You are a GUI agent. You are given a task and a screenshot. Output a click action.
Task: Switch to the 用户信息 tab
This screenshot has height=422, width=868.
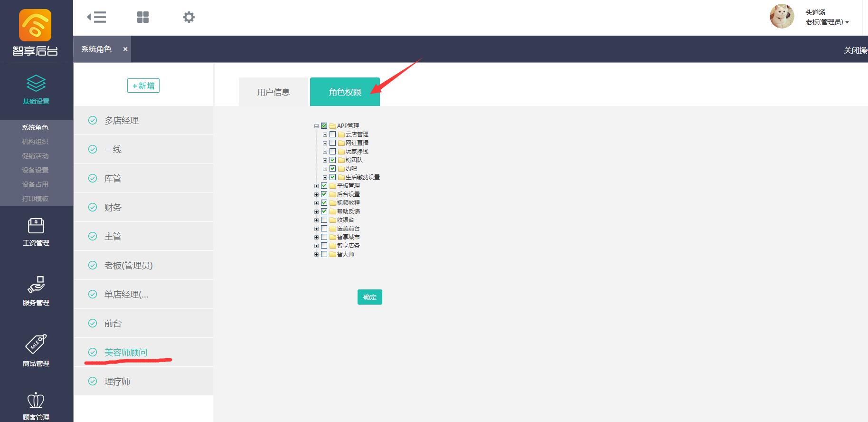[274, 92]
